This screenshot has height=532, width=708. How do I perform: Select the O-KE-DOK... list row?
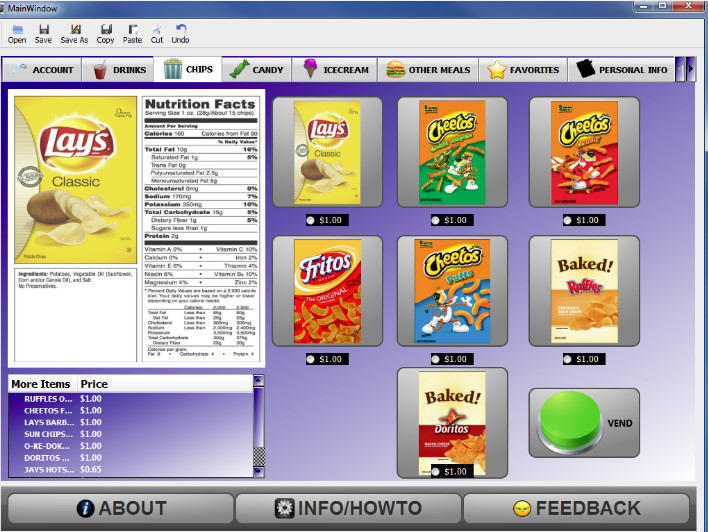click(x=131, y=446)
